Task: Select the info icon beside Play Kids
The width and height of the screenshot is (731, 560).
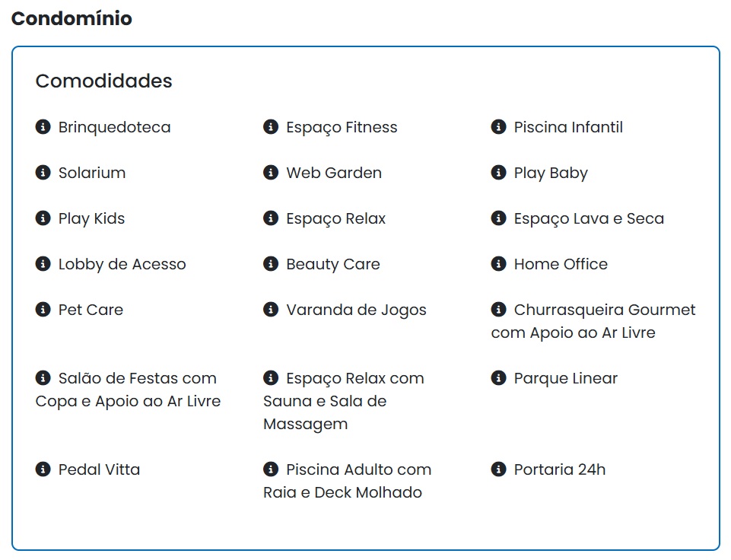Action: click(43, 218)
